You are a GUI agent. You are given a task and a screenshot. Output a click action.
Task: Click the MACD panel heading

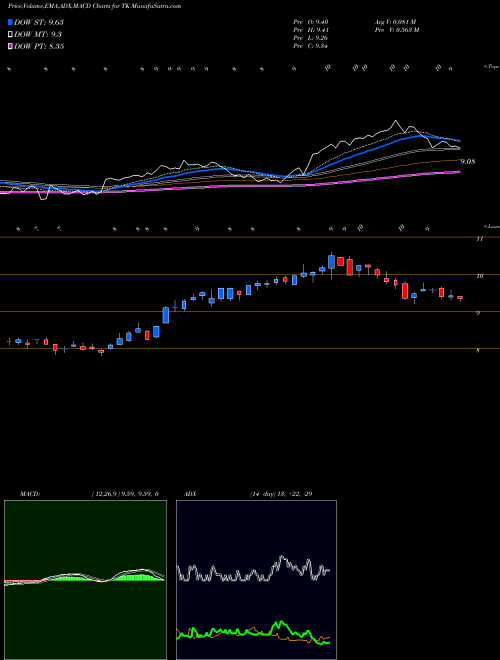point(30,494)
